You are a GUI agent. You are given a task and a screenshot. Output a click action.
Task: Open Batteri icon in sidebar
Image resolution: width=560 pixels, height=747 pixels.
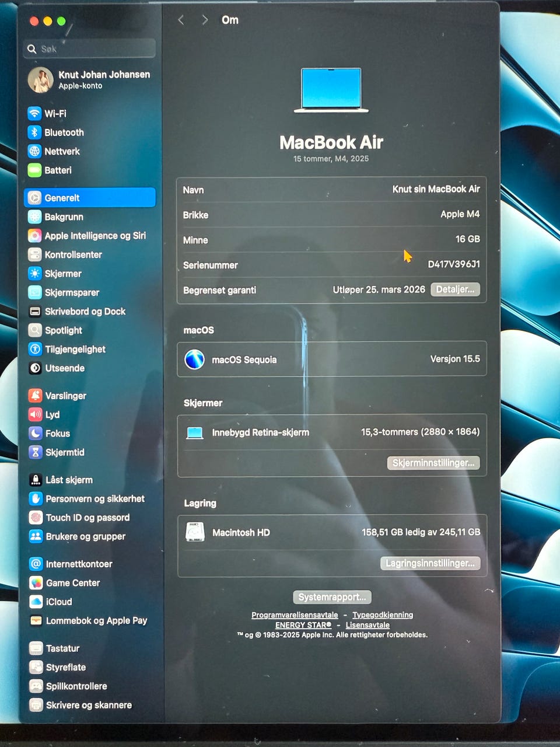point(34,170)
